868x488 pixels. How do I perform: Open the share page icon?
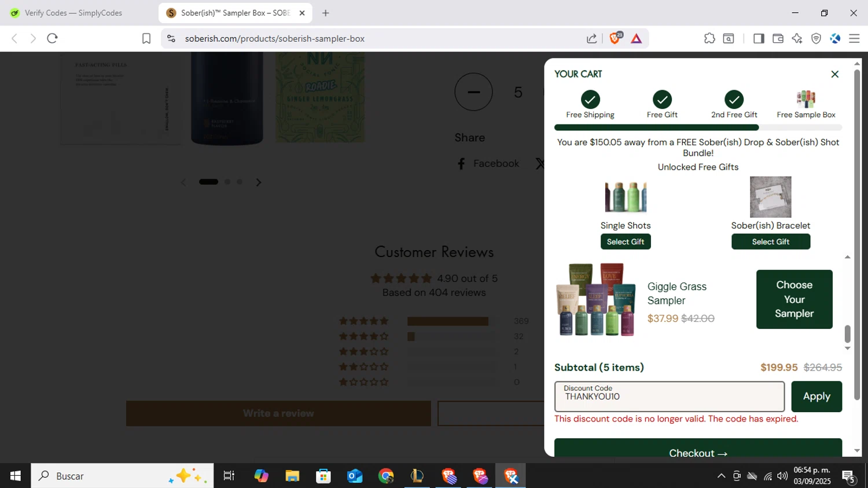point(591,39)
